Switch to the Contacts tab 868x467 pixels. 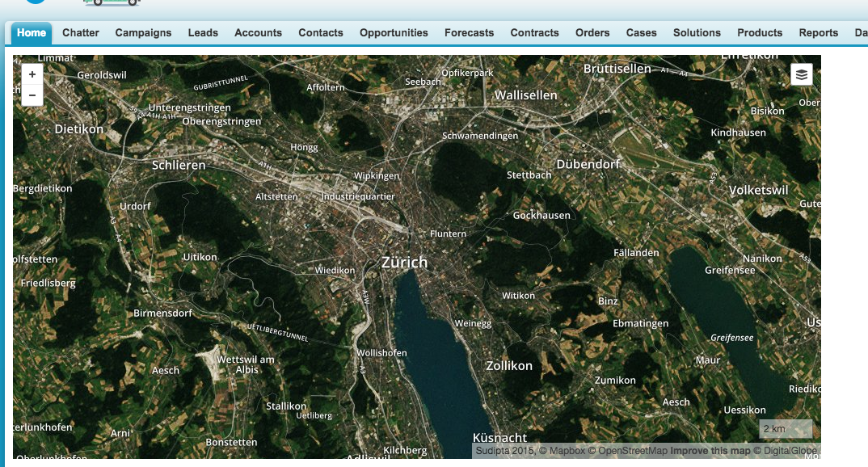(x=320, y=33)
